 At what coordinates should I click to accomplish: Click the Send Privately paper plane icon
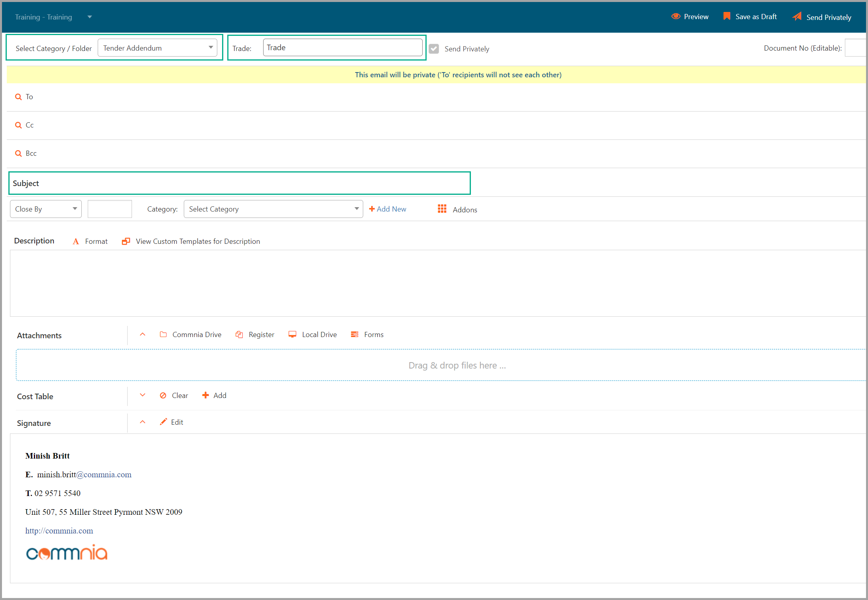(797, 16)
